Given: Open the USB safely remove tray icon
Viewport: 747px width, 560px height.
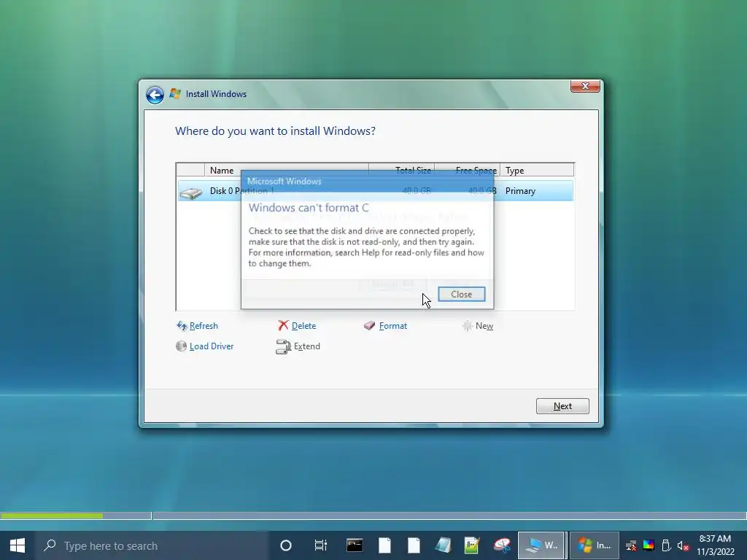Looking at the screenshot, I should click(666, 545).
